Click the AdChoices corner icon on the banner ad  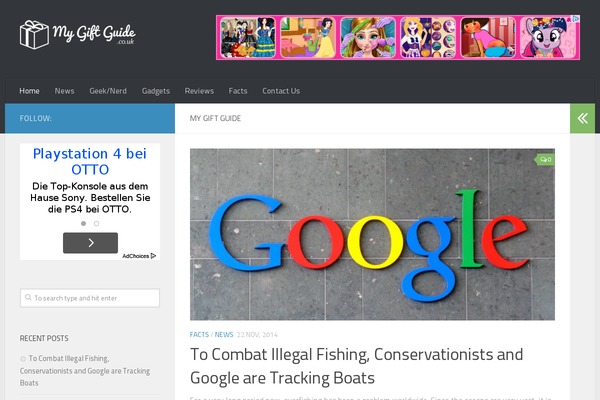[574, 19]
